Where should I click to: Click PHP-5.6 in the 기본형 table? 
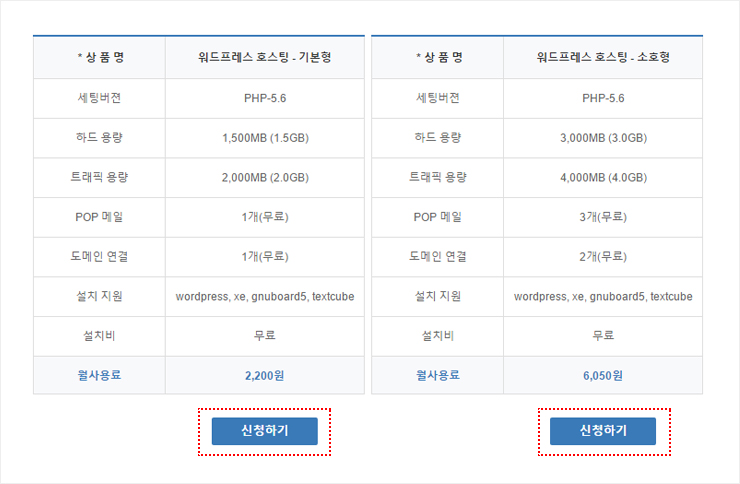point(265,98)
